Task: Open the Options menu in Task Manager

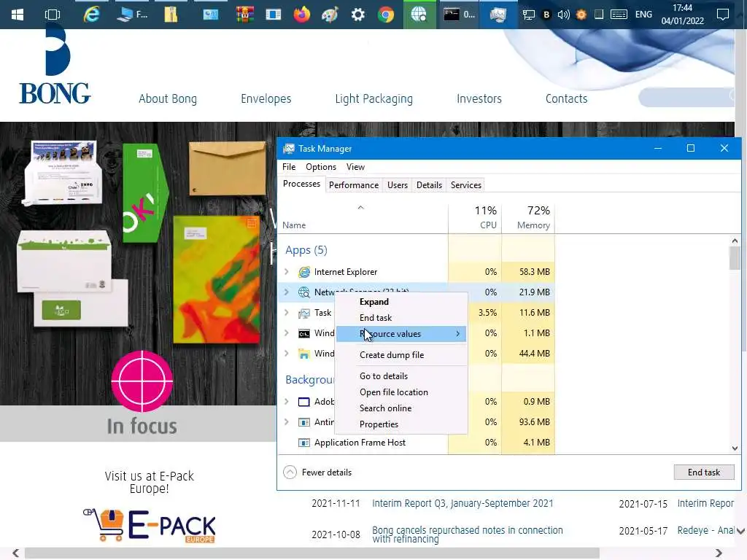Action: coord(321,167)
